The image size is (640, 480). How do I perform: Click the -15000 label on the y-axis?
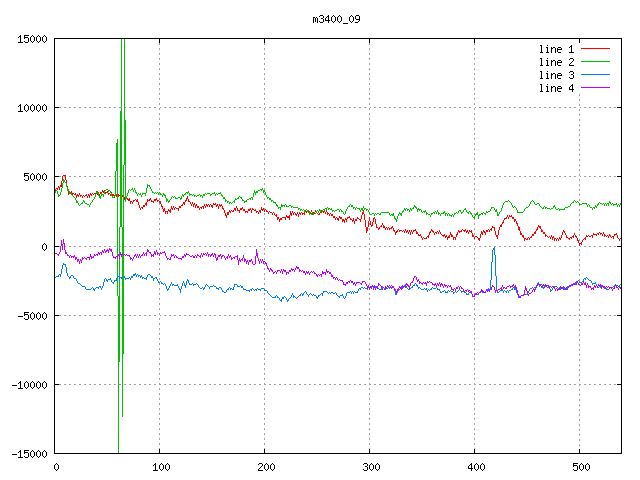[29, 453]
